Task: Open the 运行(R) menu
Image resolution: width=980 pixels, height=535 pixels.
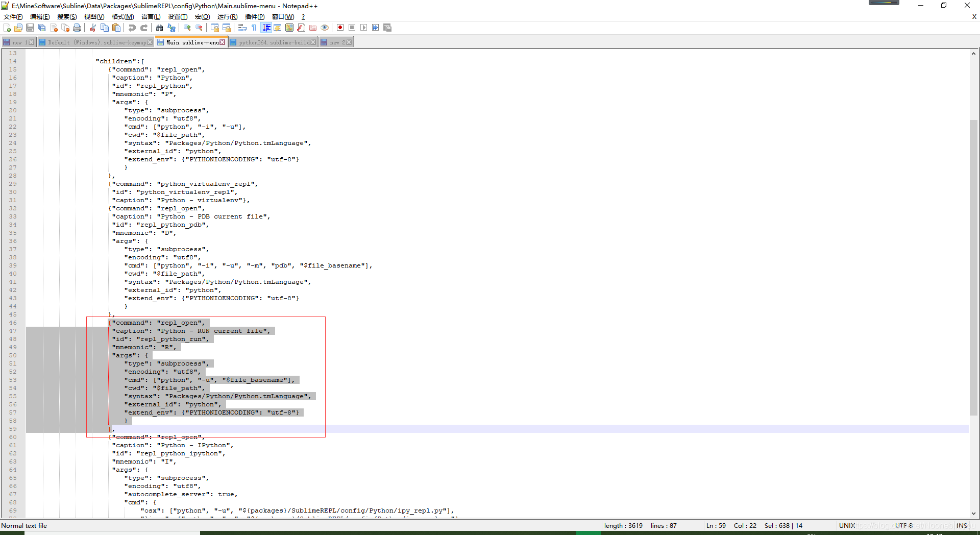Action: point(227,17)
